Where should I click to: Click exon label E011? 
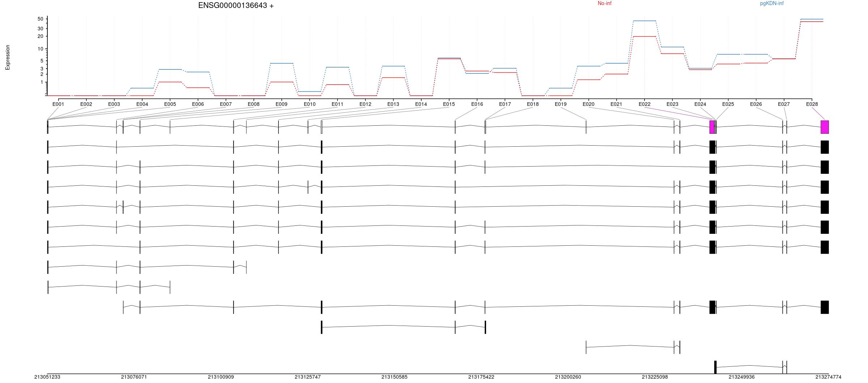click(x=337, y=104)
